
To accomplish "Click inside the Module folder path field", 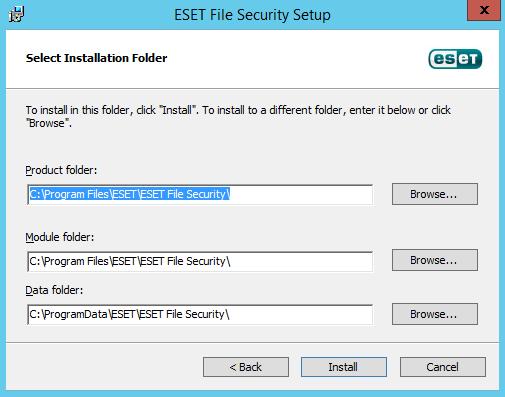I will pos(200,261).
